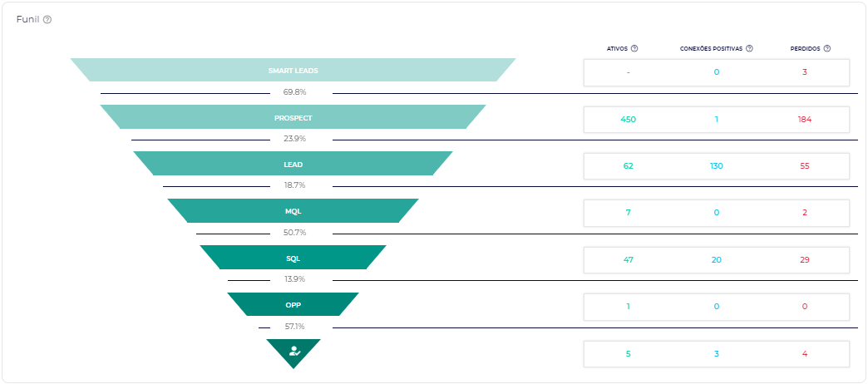
Task: Click the Conexões Positivas help icon
Action: coord(749,48)
